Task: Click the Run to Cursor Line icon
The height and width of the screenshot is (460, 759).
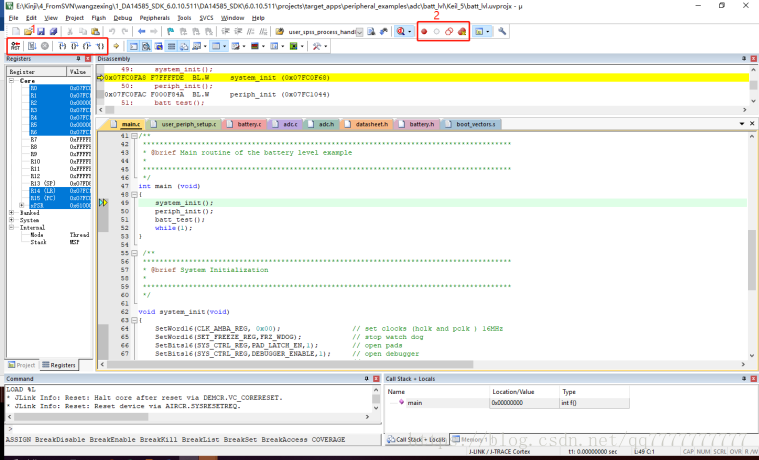Action: pos(100,46)
